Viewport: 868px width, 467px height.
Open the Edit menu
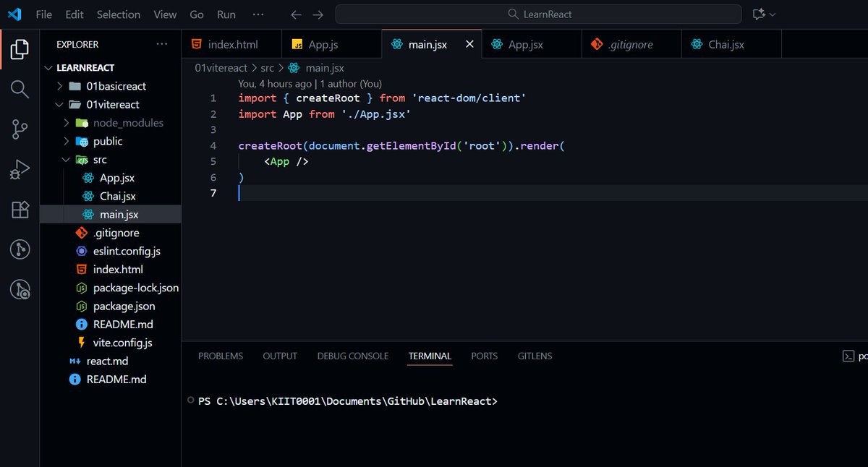click(x=74, y=14)
